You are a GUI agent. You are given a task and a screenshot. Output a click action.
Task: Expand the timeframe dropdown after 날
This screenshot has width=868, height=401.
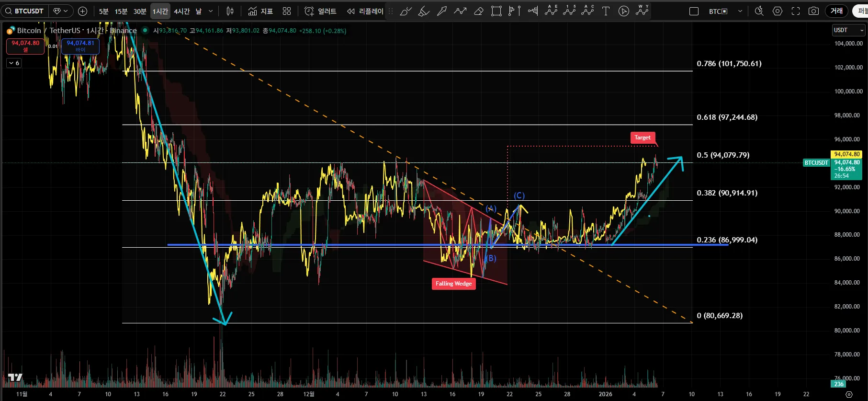[211, 11]
